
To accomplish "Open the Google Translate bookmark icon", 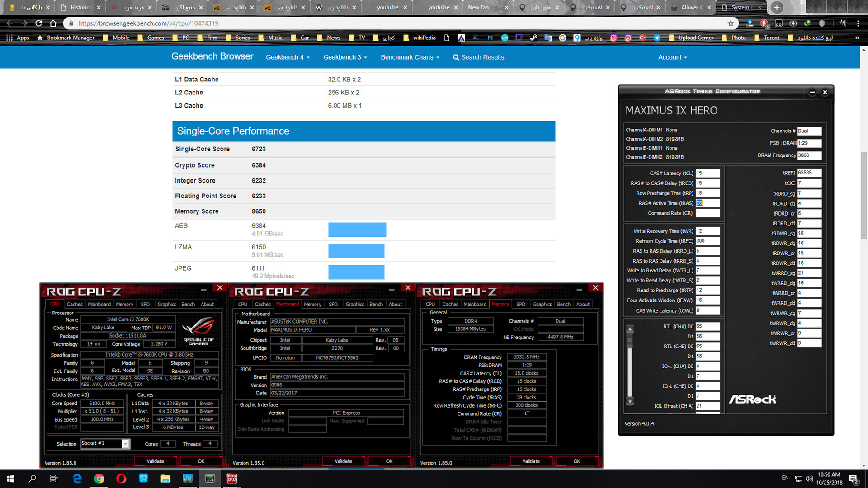I will coord(548,38).
